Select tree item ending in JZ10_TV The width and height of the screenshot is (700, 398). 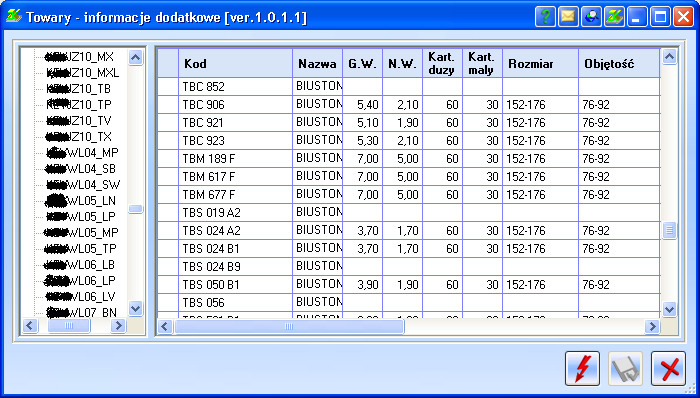pyautogui.click(x=79, y=121)
